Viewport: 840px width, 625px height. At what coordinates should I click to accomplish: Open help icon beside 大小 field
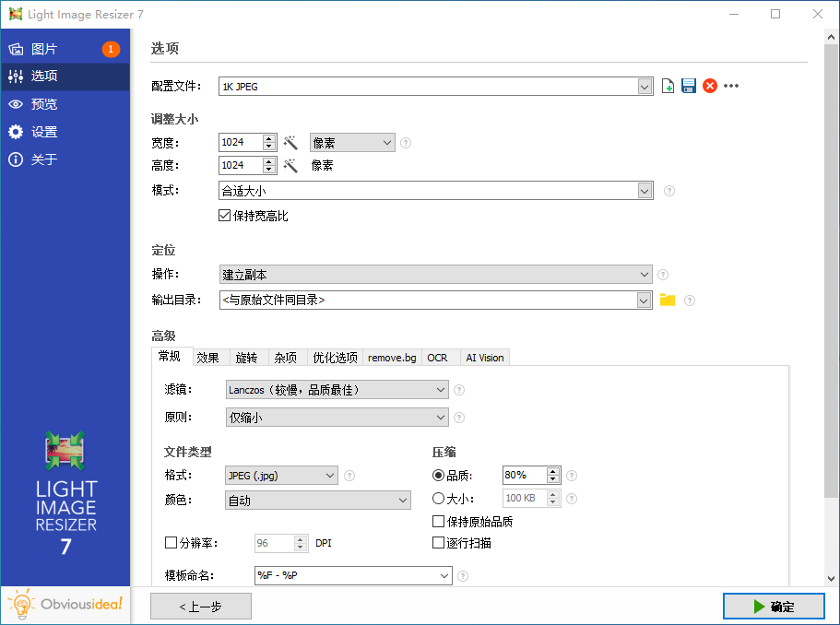[572, 499]
